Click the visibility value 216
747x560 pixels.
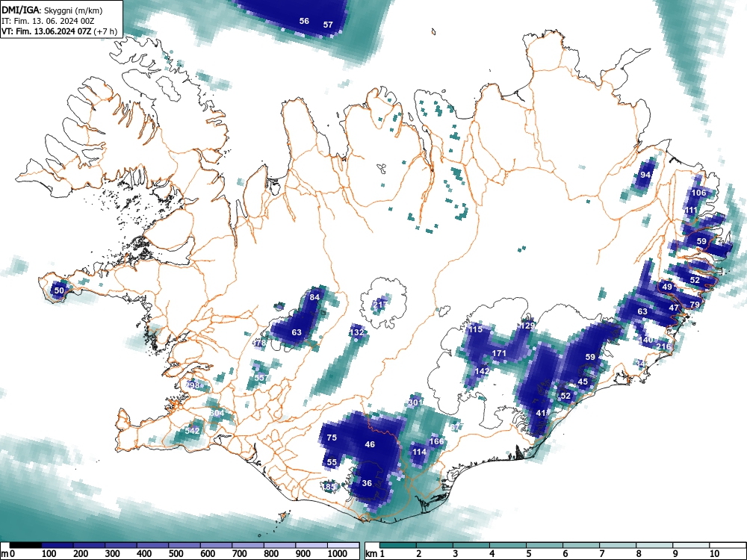pyautogui.click(x=663, y=346)
